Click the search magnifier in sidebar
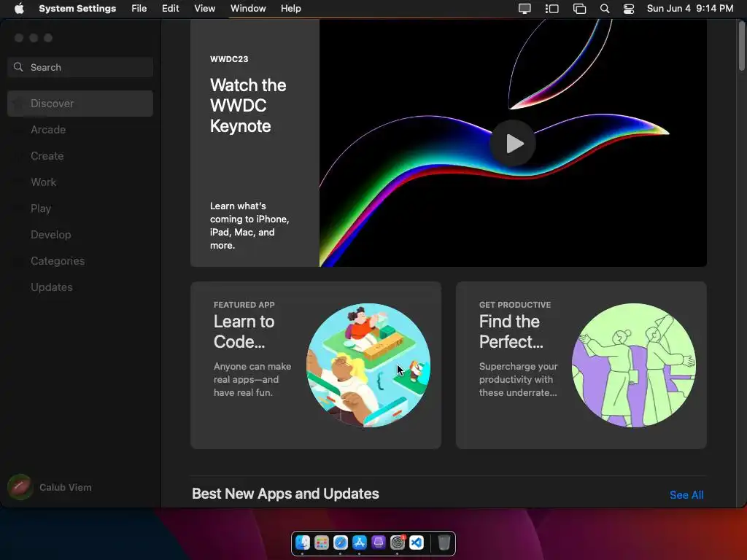 pos(18,67)
